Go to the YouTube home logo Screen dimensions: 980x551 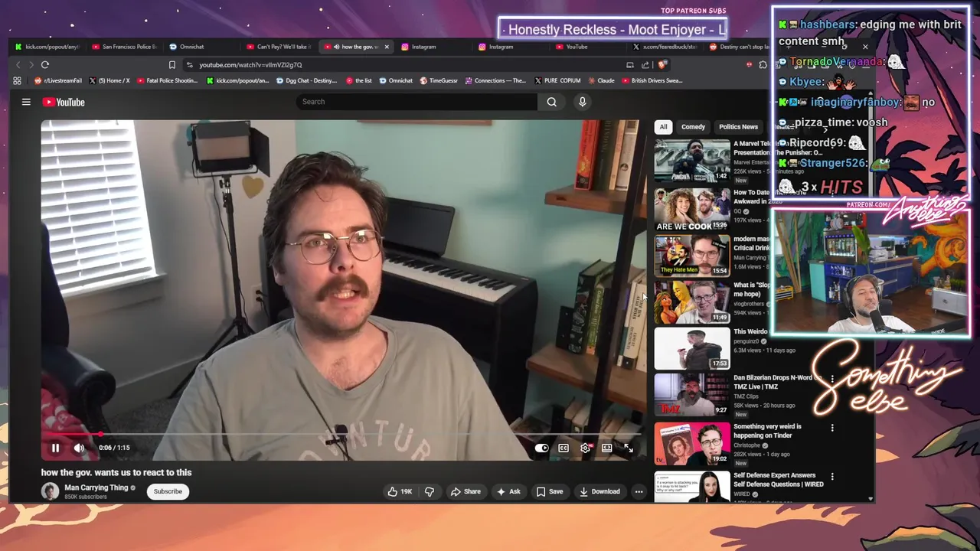pyautogui.click(x=64, y=102)
